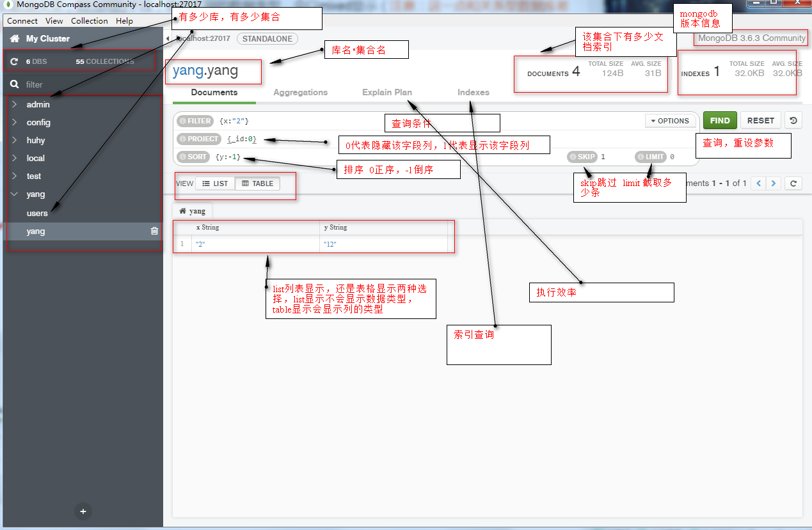Screen dimensions: 812x530
Task: Click the RESET button
Action: pos(761,120)
